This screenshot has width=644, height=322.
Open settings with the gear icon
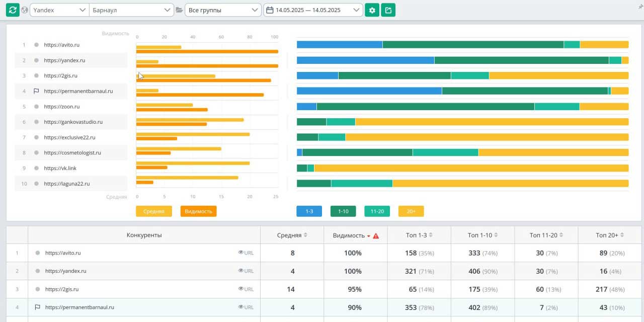(372, 10)
